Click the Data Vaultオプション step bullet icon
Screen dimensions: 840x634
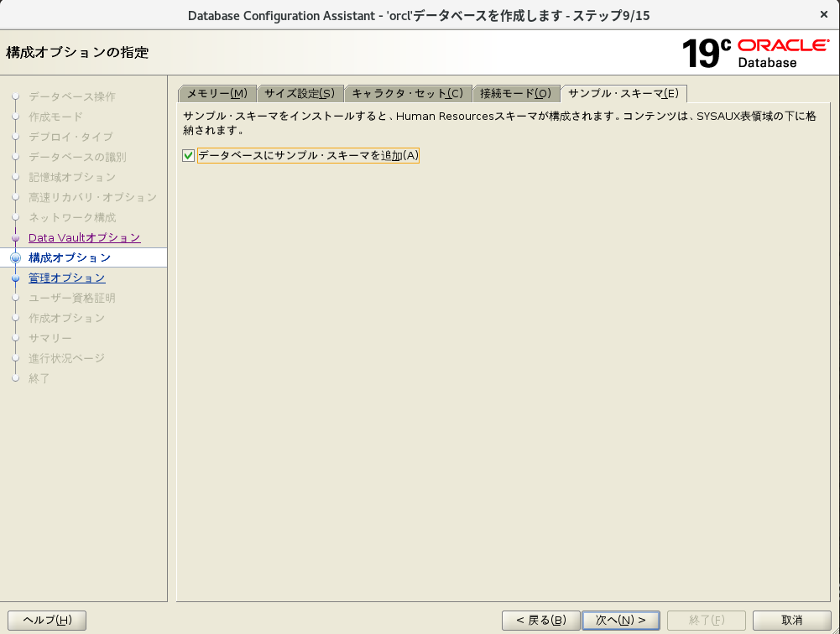(x=15, y=238)
